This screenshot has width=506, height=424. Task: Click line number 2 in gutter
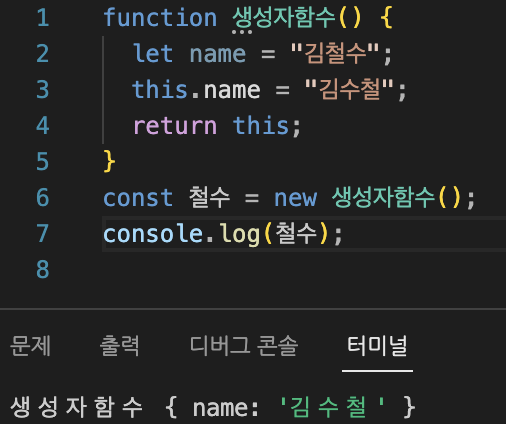click(43, 54)
